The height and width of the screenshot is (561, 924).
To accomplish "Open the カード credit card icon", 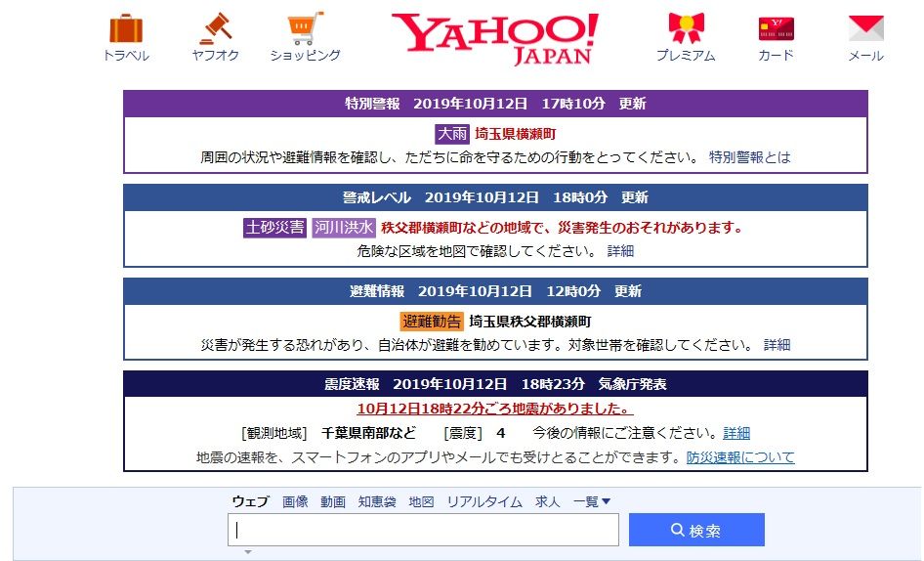I will 777,28.
